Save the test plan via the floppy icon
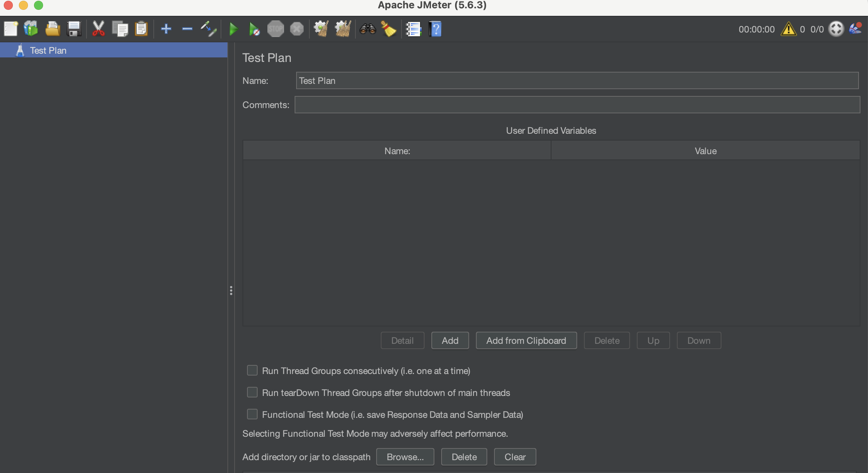This screenshot has height=473, width=868. tap(74, 29)
